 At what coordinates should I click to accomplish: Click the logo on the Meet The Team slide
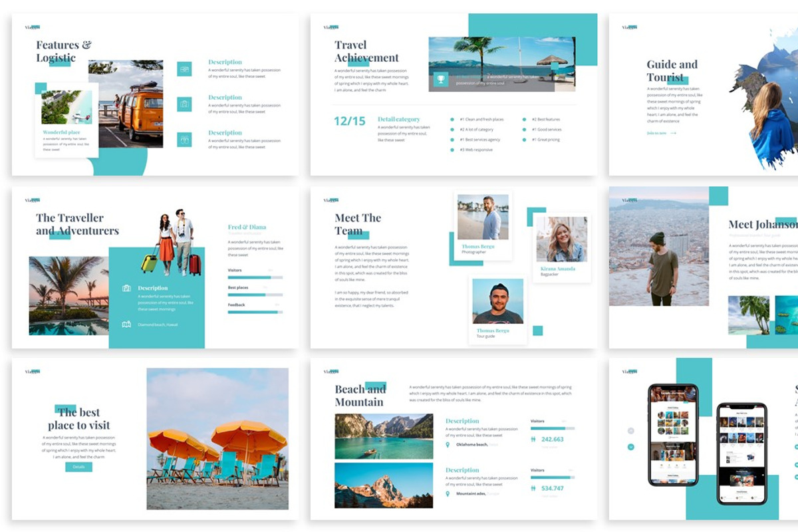coord(331,200)
